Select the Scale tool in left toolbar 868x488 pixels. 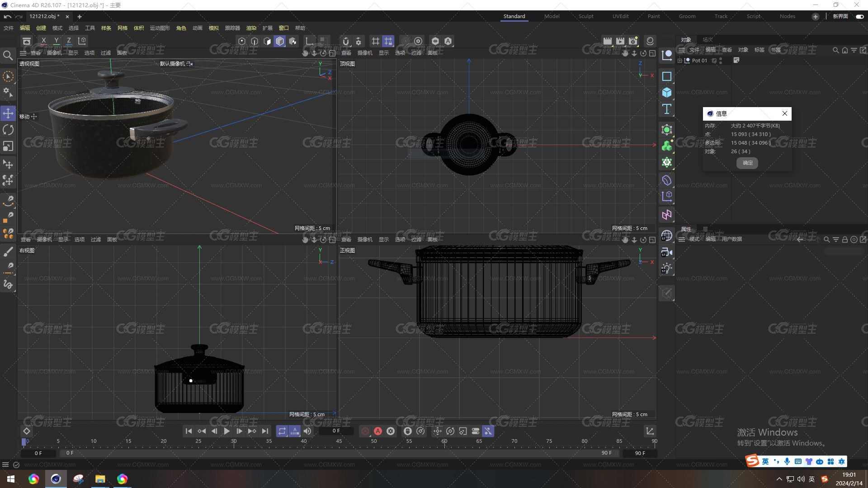[8, 146]
